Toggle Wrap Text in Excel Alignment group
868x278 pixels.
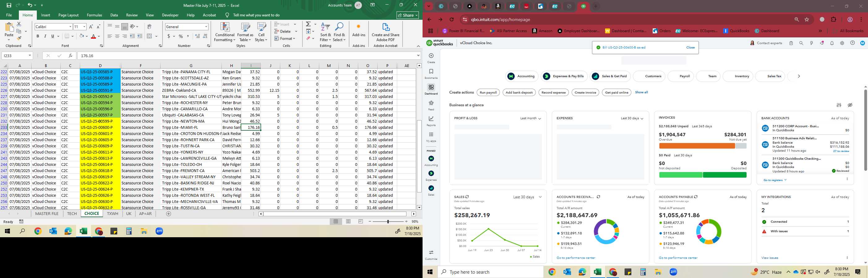(x=149, y=27)
